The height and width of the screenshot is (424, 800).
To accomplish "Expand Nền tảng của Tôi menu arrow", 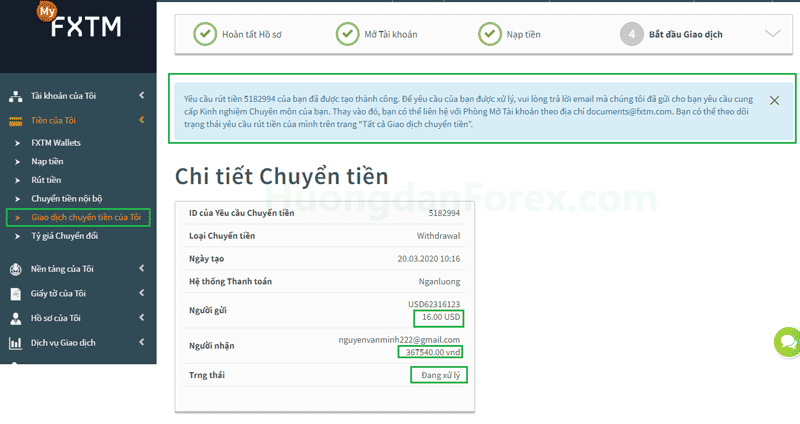I will click(x=142, y=268).
